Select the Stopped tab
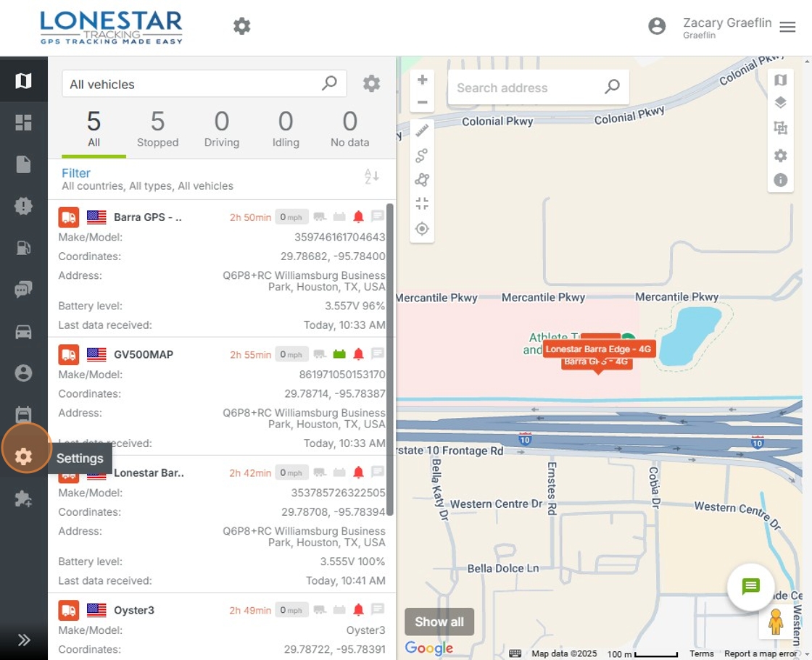 (157, 130)
